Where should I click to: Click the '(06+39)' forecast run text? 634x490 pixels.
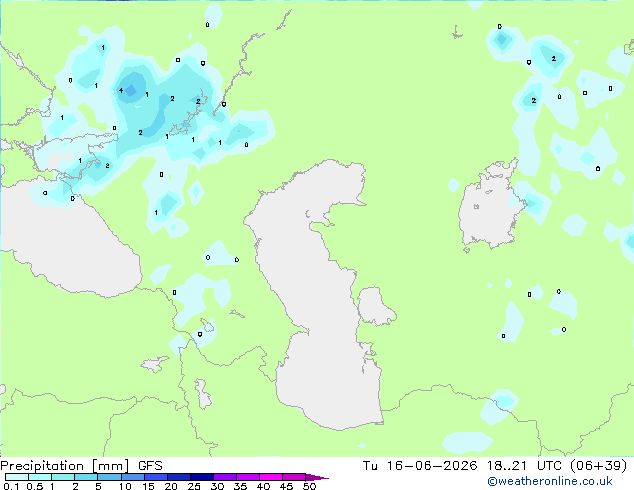(599, 466)
